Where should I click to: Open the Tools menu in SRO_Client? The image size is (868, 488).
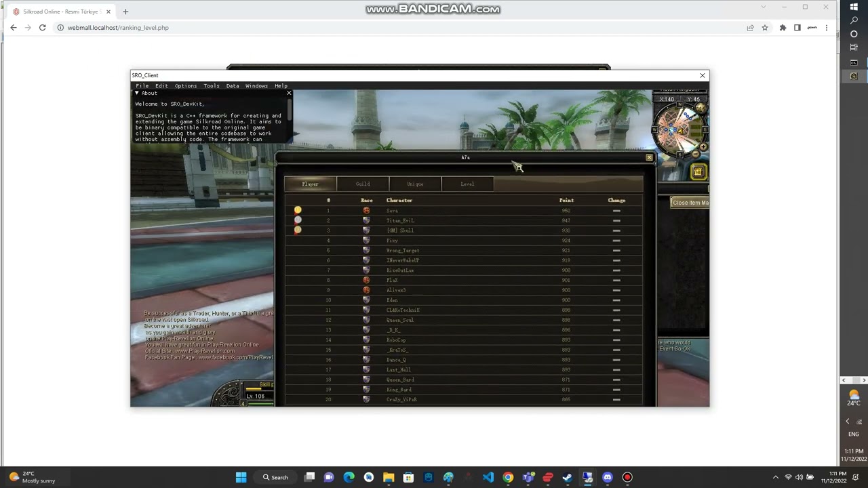(x=212, y=86)
